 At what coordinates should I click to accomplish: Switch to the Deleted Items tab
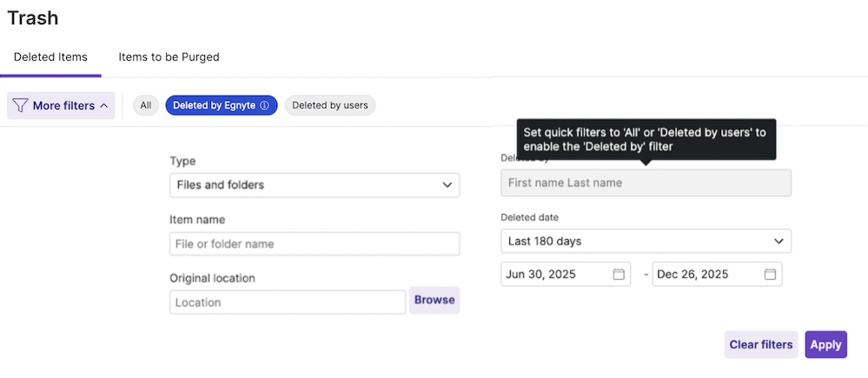click(50, 57)
